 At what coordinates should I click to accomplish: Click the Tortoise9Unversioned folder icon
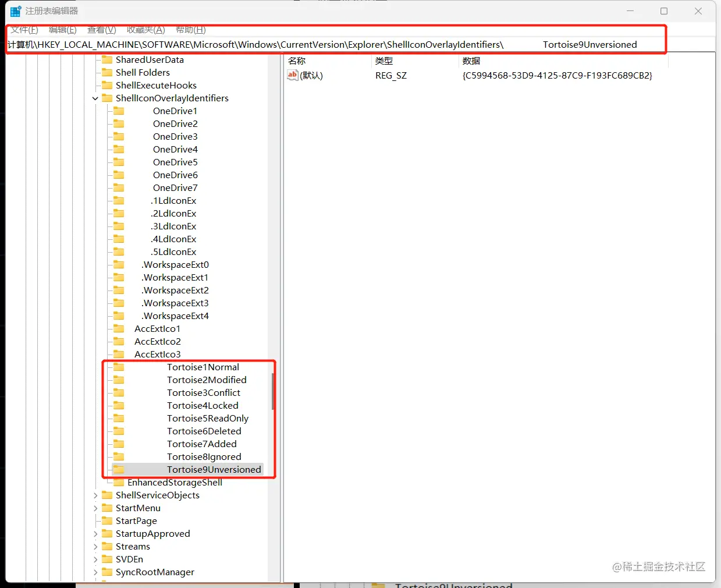pyautogui.click(x=119, y=469)
